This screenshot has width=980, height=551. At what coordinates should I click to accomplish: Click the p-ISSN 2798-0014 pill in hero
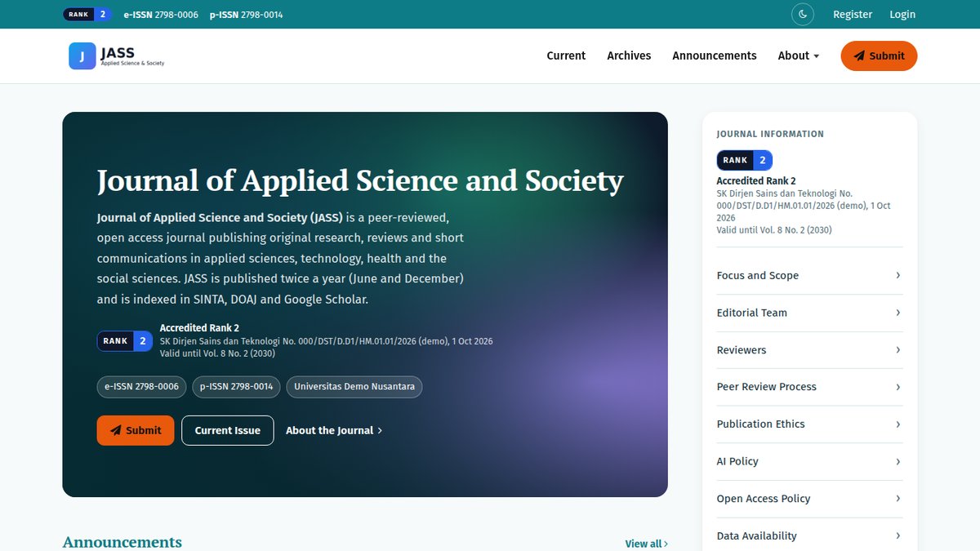(237, 387)
